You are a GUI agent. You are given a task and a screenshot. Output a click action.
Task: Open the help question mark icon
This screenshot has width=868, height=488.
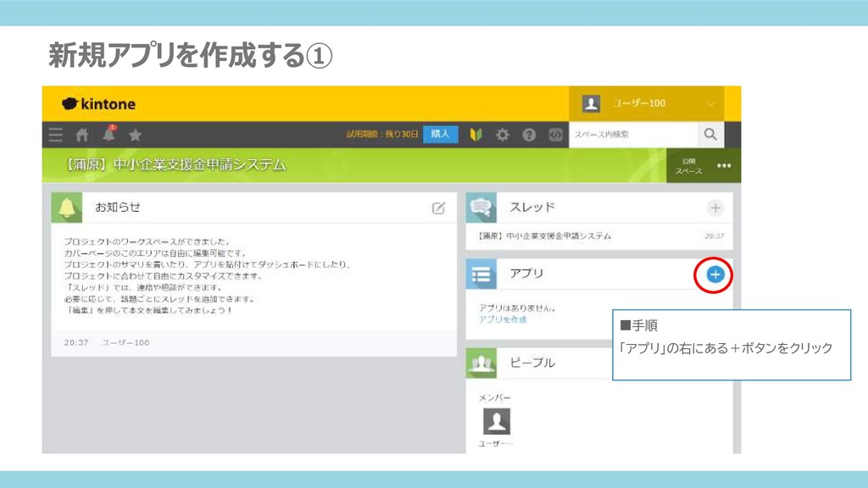(529, 135)
